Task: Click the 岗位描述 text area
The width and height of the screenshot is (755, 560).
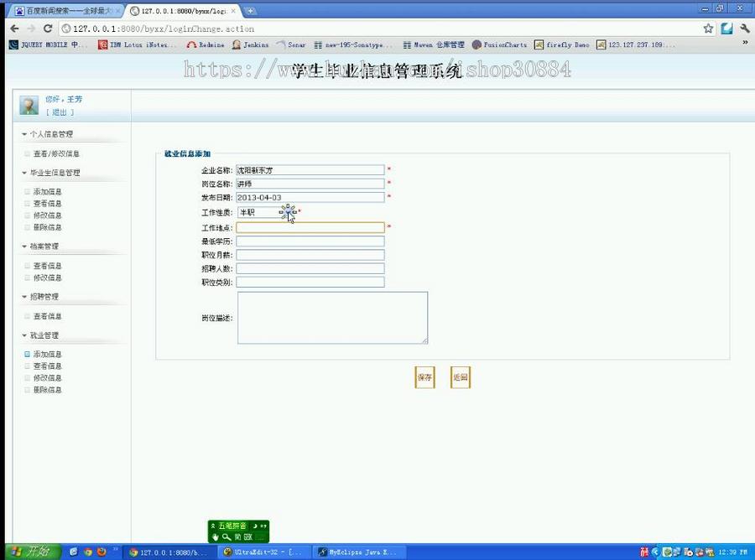Action: coord(332,318)
